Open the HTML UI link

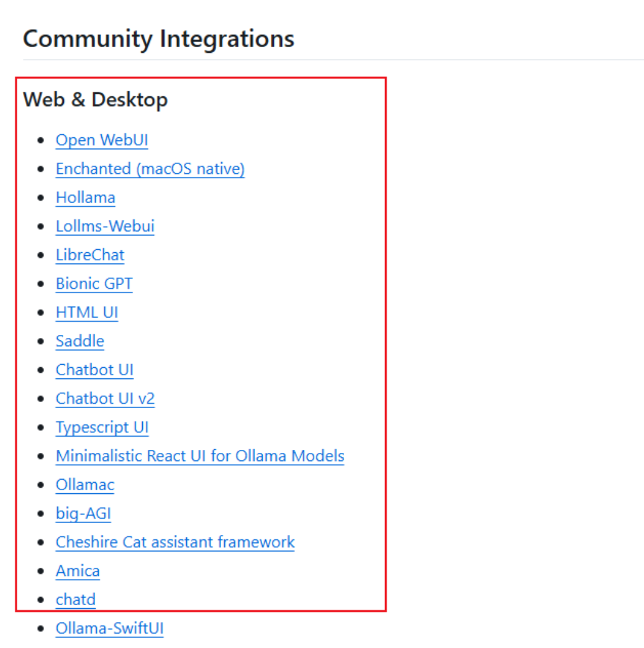[87, 313]
